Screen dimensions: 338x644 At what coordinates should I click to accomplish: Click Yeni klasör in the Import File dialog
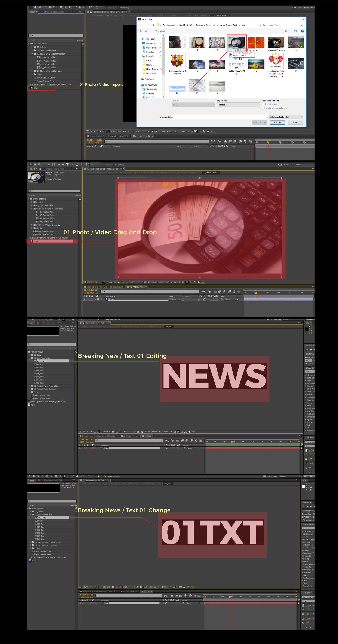160,31
